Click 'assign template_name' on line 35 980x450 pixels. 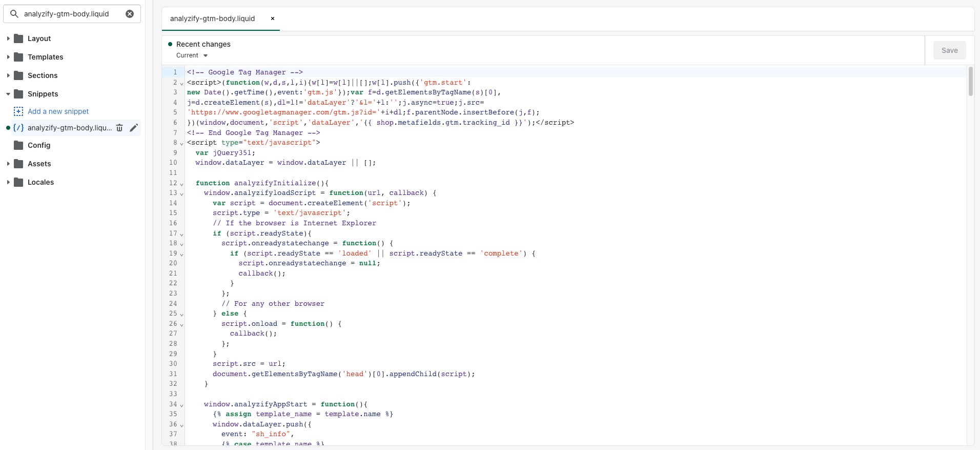(269, 414)
